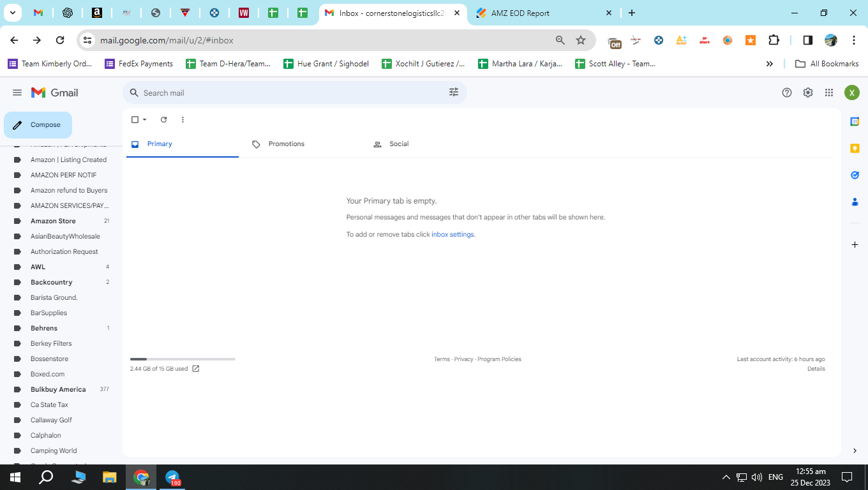
Task: Open the A+ Scout extension
Action: [x=682, y=40]
